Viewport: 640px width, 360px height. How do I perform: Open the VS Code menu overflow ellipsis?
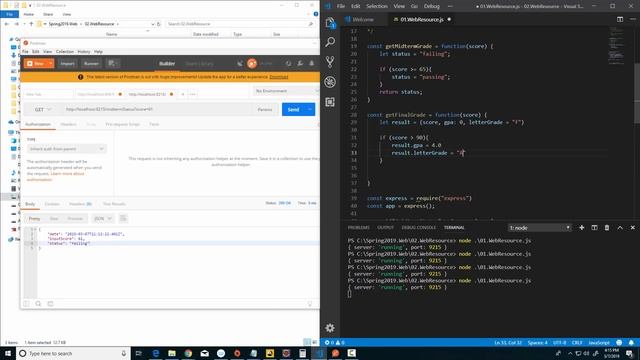click(450, 6)
